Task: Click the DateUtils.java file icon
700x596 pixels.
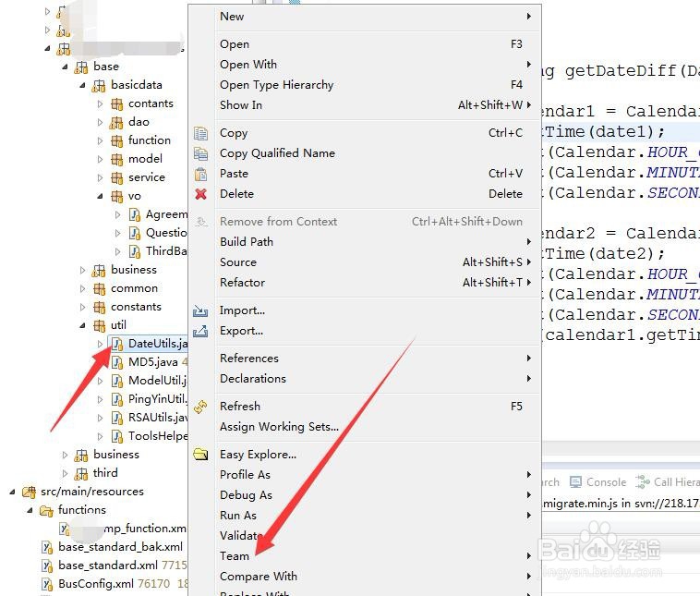Action: (117, 344)
